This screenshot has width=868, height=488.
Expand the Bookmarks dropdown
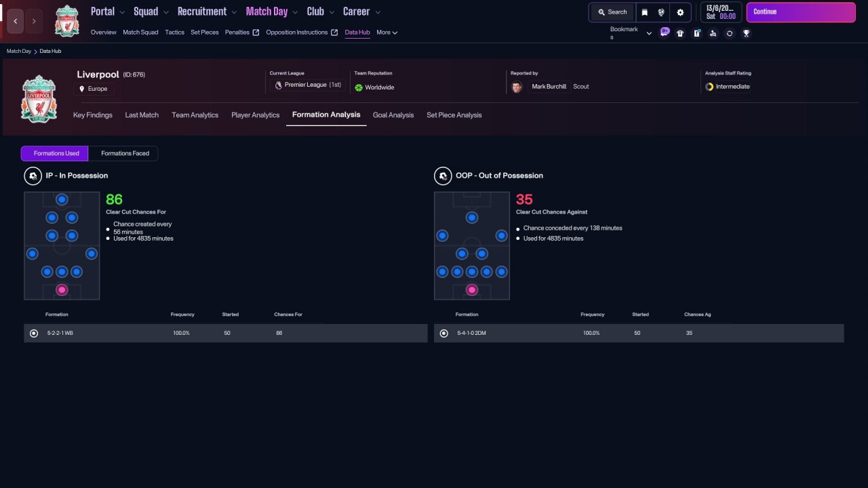(649, 33)
